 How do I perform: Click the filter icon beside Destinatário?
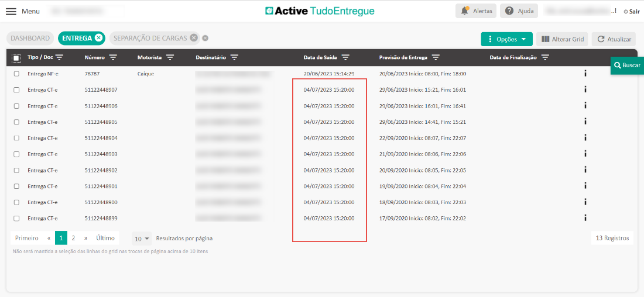(234, 57)
